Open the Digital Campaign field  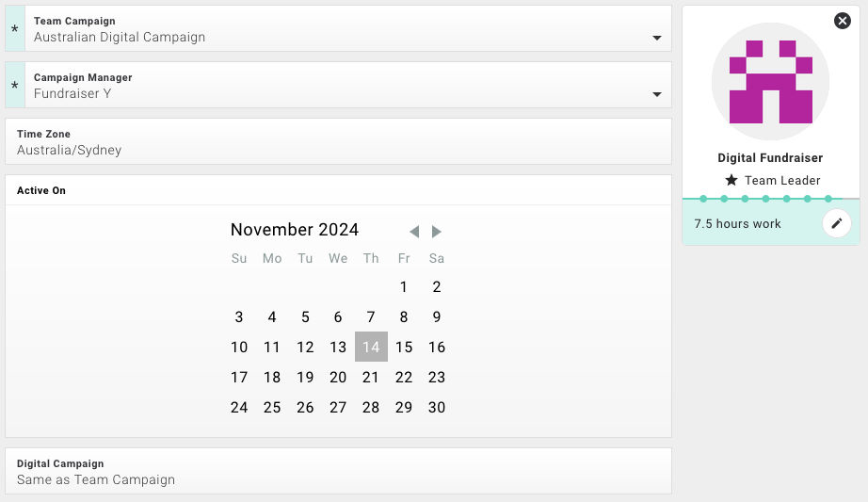pyautogui.click(x=338, y=471)
